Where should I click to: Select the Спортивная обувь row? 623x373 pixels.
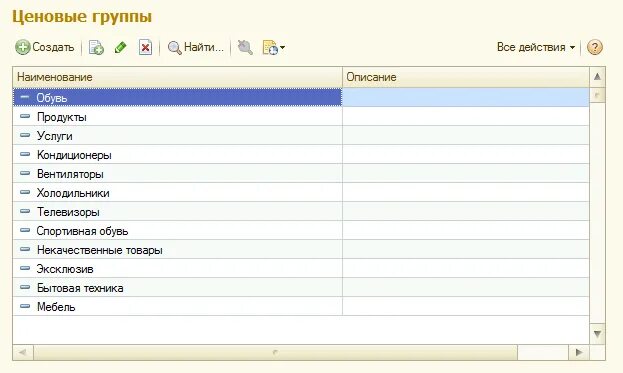pyautogui.click(x=301, y=231)
